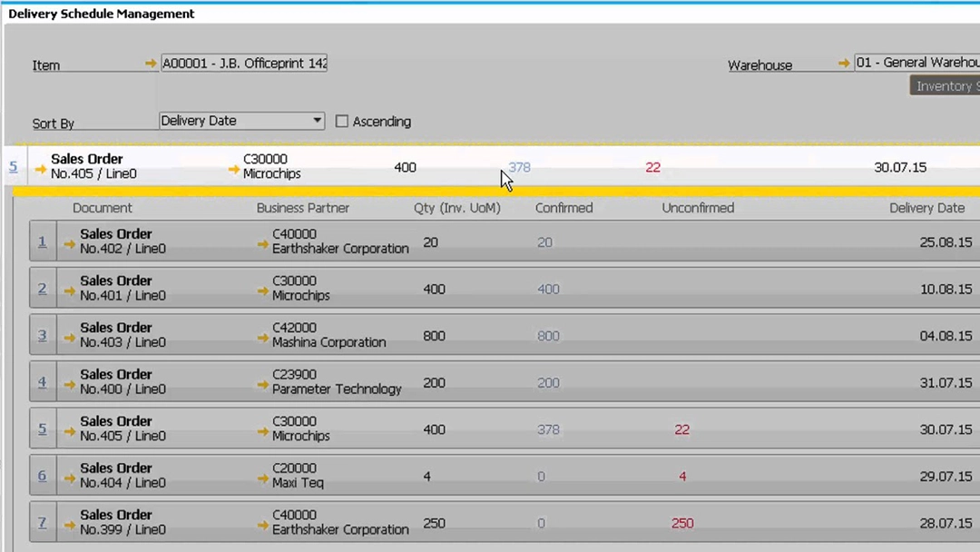The image size is (980, 552).
Task: Click the row 5 number link above the grid
Action: click(13, 166)
